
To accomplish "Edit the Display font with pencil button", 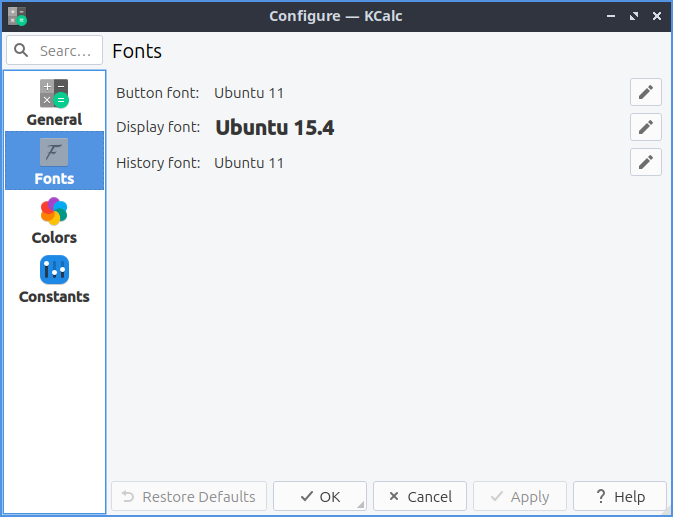I will [646, 127].
